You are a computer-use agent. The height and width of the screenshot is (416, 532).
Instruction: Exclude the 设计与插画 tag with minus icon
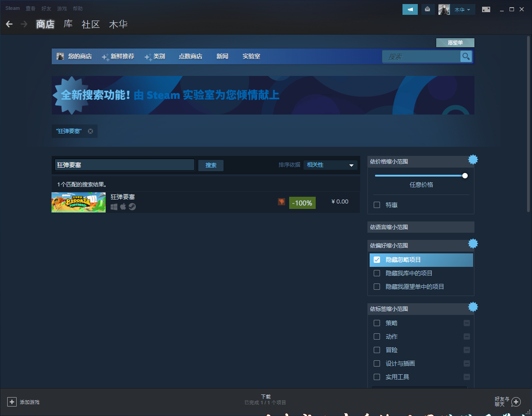click(466, 363)
